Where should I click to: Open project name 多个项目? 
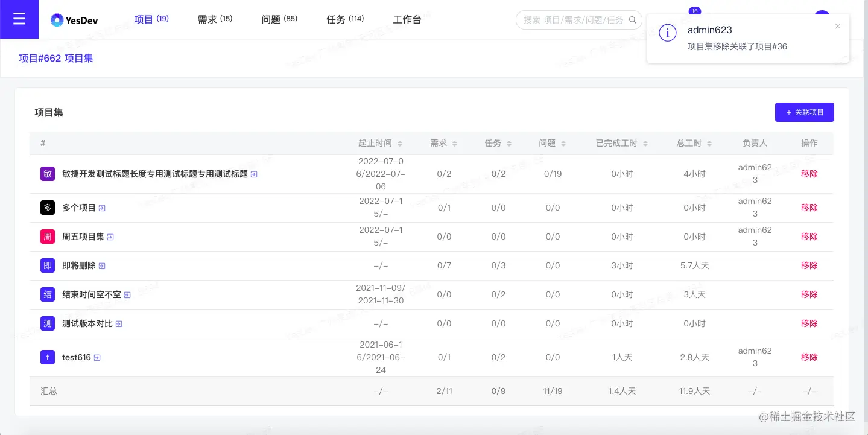pyautogui.click(x=79, y=208)
